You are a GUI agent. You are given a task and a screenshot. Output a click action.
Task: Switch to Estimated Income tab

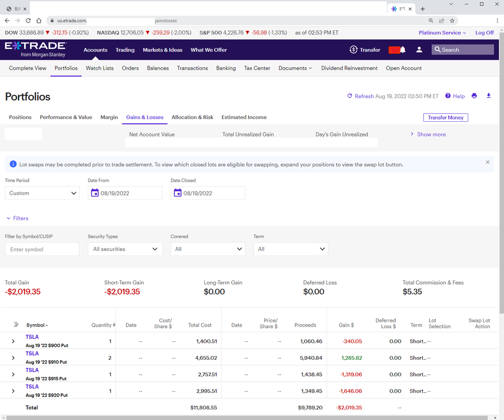[244, 117]
